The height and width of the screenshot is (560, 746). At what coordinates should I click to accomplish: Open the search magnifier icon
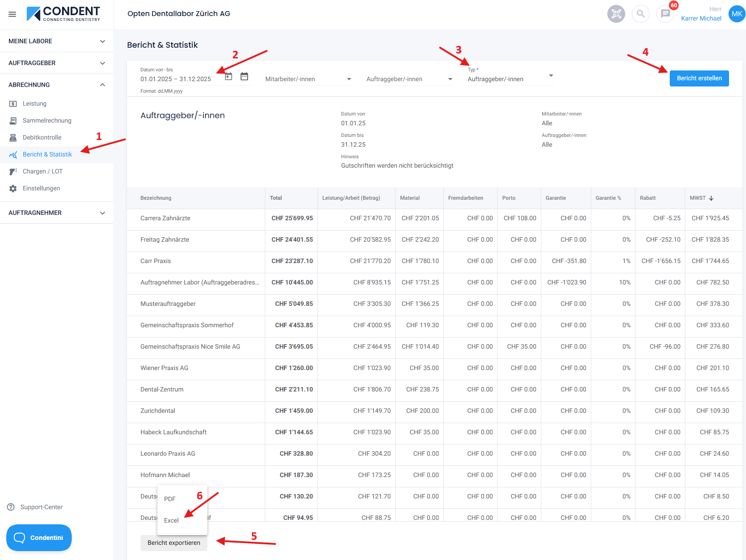point(640,14)
